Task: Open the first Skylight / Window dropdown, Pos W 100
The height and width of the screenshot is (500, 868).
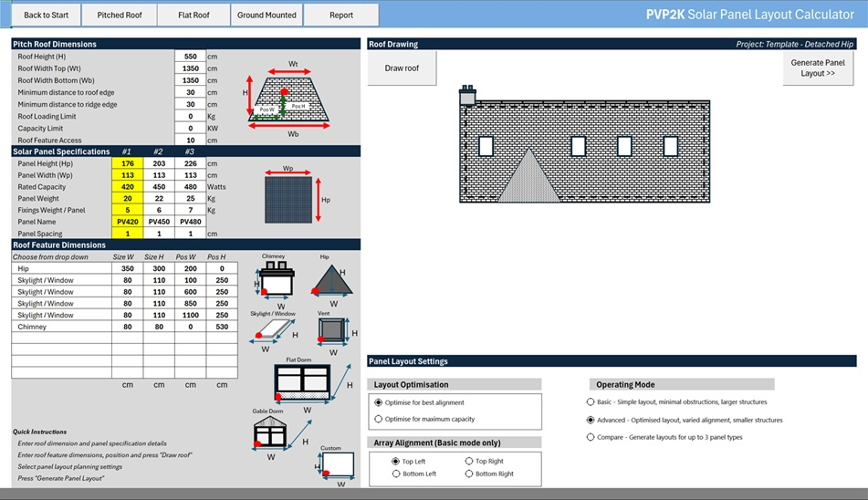Action: (61, 280)
